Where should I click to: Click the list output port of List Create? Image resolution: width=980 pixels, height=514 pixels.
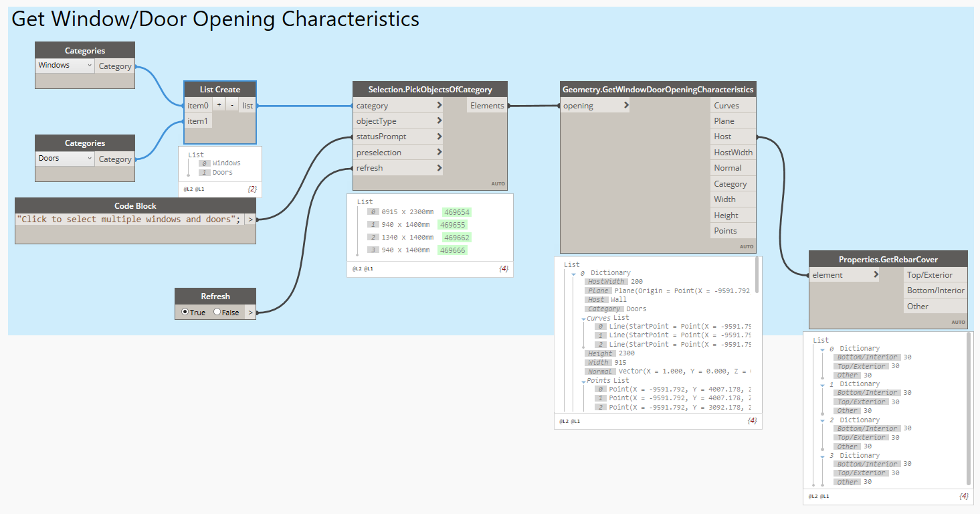pos(248,106)
